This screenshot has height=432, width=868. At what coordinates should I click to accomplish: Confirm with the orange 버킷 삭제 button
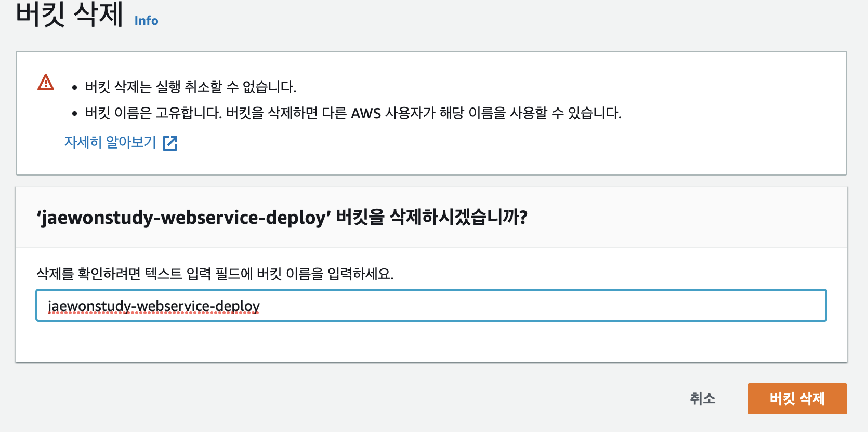[797, 399]
